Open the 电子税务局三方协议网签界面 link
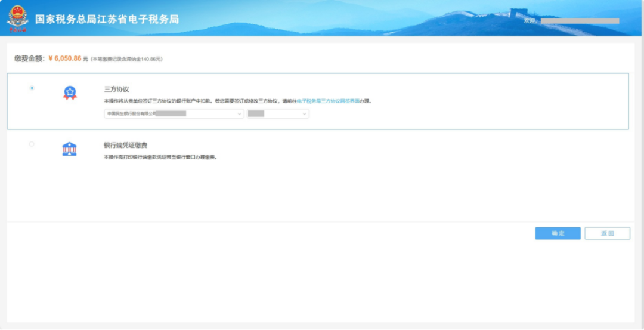This screenshot has height=330, width=644. point(328,101)
